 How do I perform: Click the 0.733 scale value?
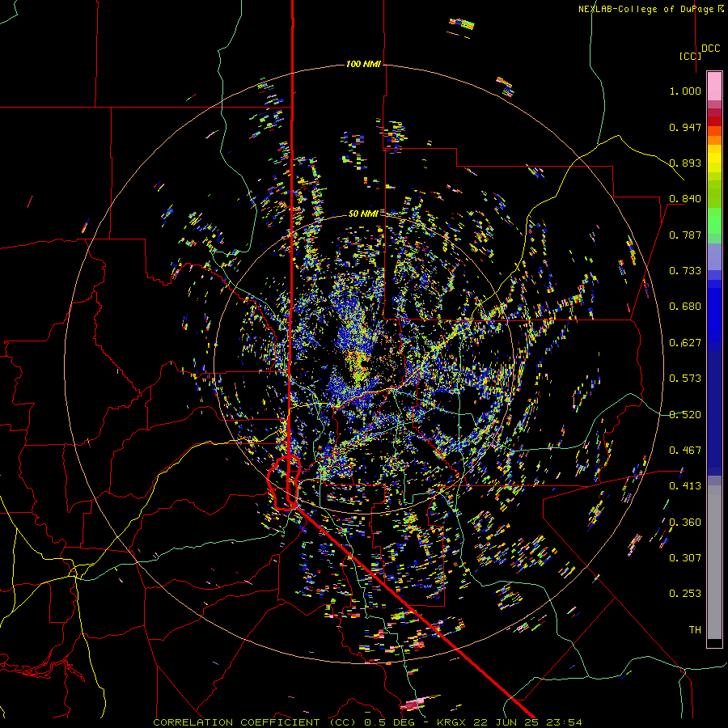685,271
